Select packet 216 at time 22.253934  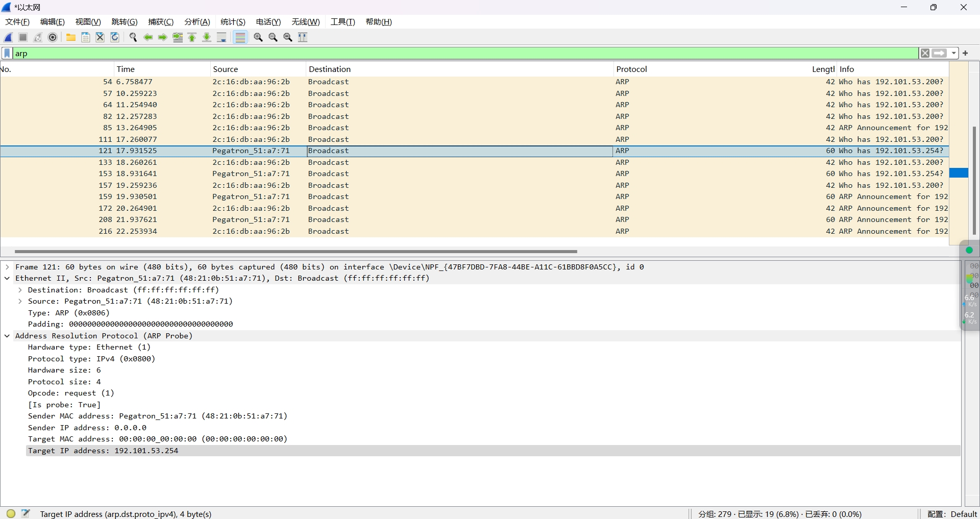click(474, 231)
